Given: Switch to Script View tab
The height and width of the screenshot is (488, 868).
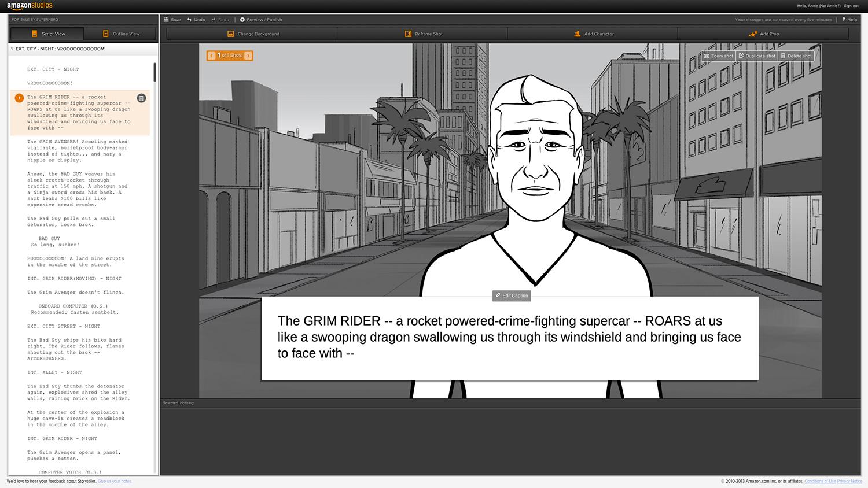Looking at the screenshot, I should point(47,34).
